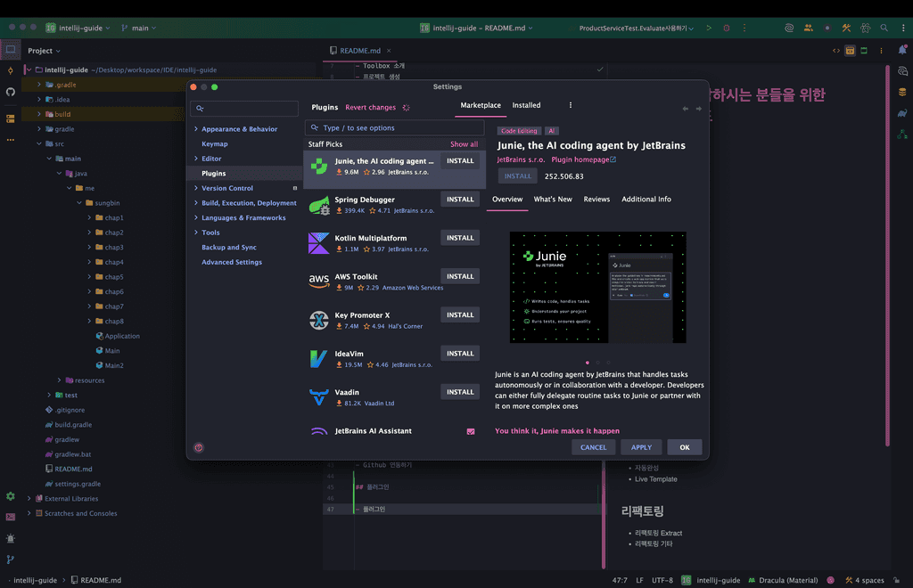This screenshot has width=913, height=588.
Task: Install the Spring Debugger plugin
Action: click(x=460, y=200)
